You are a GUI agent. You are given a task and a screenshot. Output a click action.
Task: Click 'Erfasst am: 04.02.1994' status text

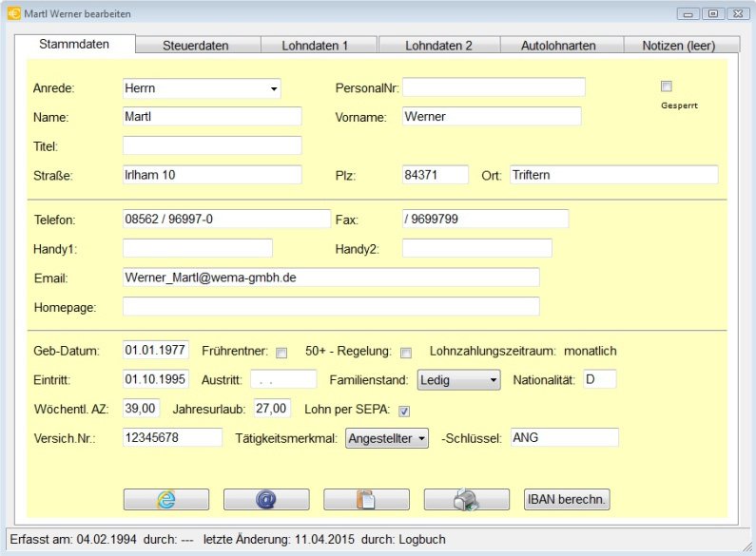tap(73, 540)
